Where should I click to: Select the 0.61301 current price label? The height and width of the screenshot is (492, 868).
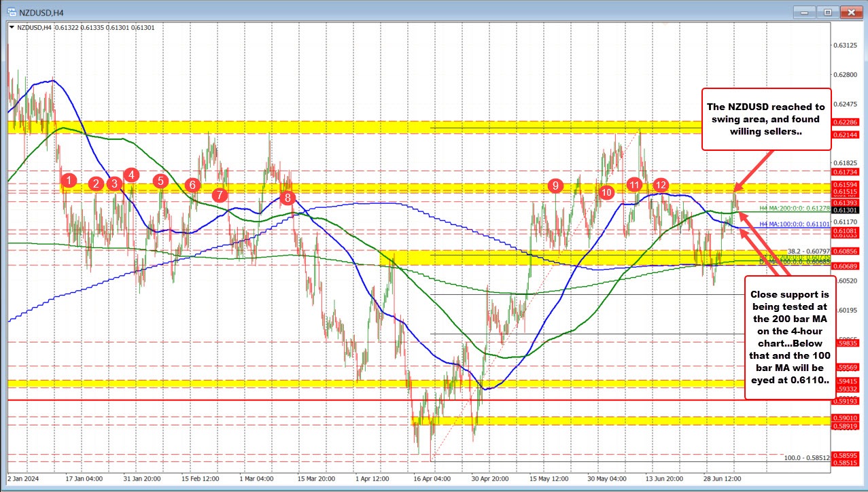846,211
